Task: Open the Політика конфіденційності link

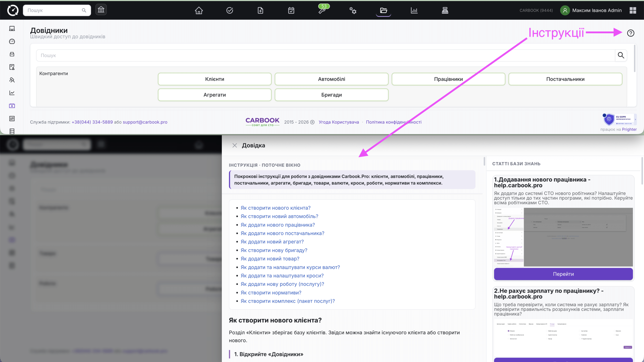Action: (x=394, y=122)
